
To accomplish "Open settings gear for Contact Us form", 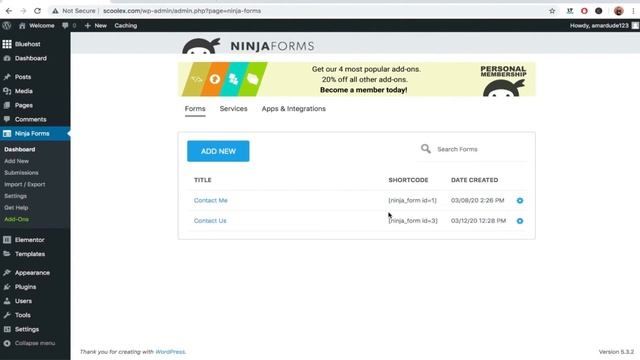I will 520,221.
